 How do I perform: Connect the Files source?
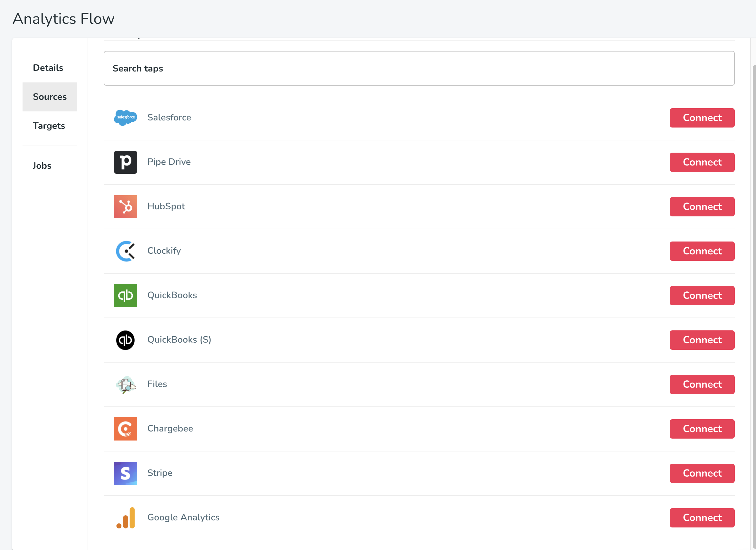tap(702, 384)
